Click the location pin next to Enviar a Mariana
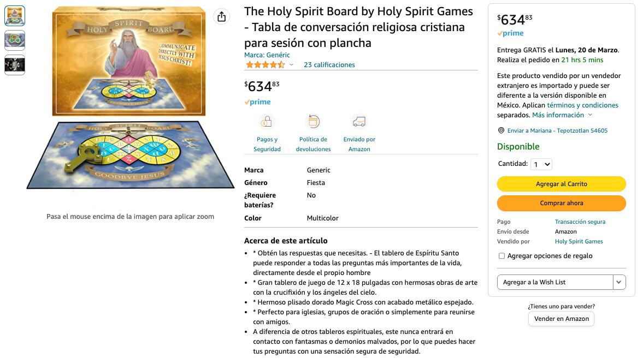Viewport: 643px width, 364px height. pos(500,130)
